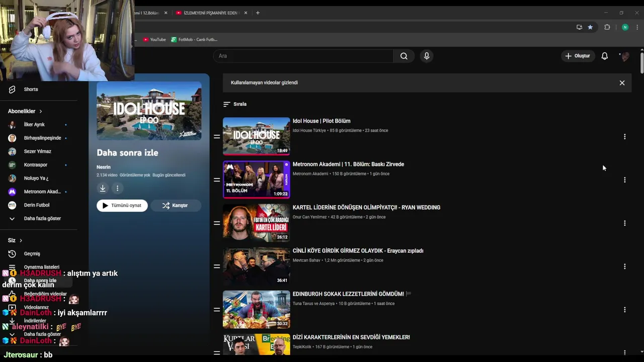Open the KARTEL LİDERİ video thumbnail
644x362 pixels.
coord(257,223)
